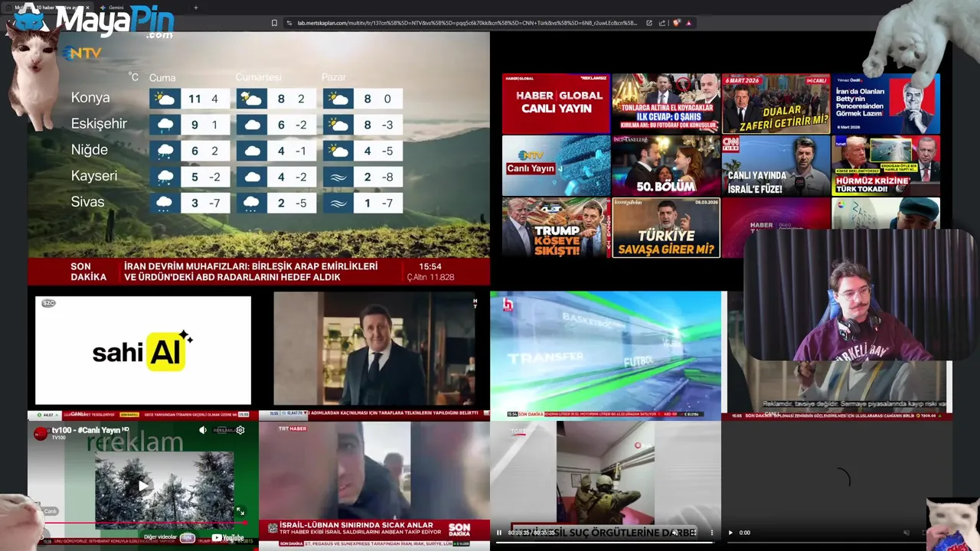Click the Canlı live badge on tv100 player
980x551 pixels.
tap(49, 511)
